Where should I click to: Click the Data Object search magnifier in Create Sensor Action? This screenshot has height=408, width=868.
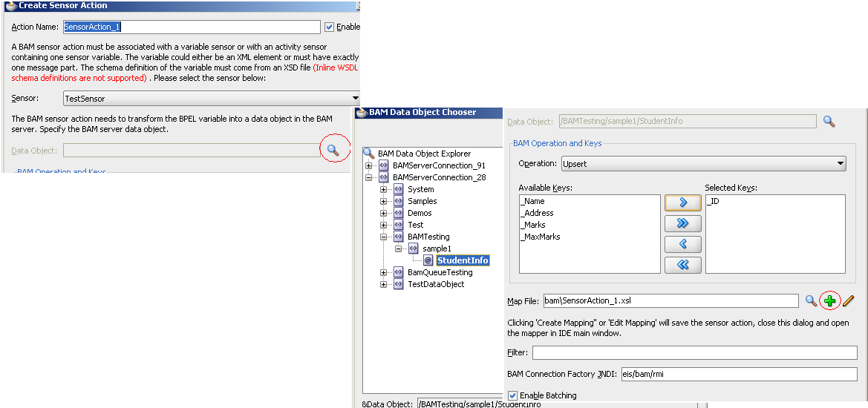[x=333, y=149]
